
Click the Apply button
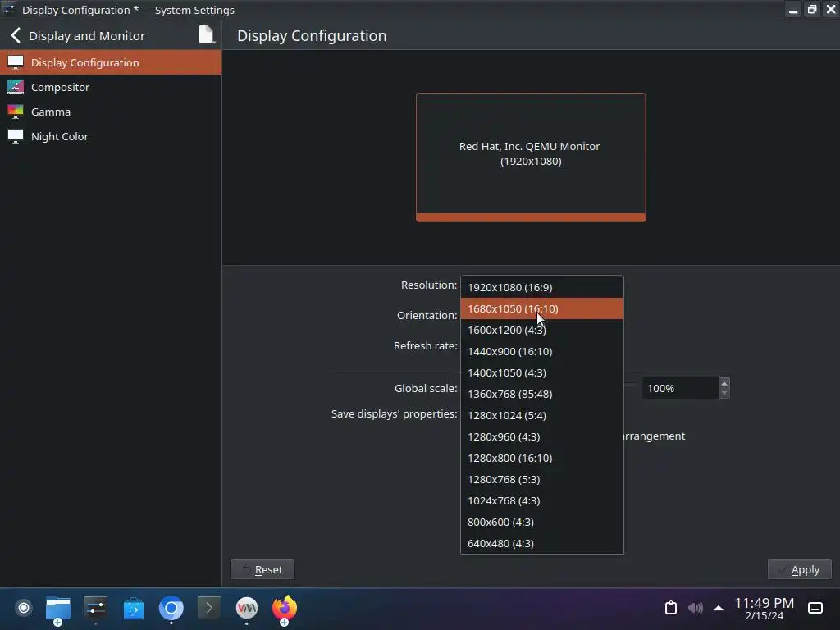pyautogui.click(x=799, y=569)
